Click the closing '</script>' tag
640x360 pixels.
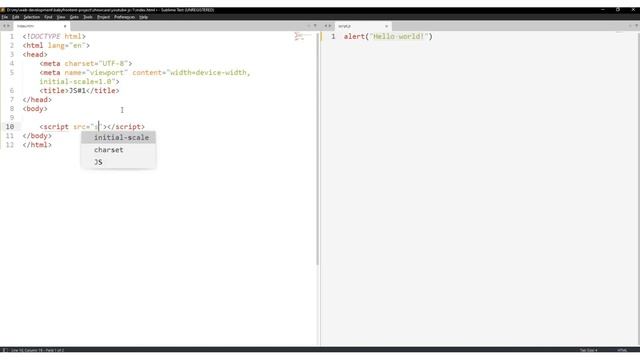point(126,127)
